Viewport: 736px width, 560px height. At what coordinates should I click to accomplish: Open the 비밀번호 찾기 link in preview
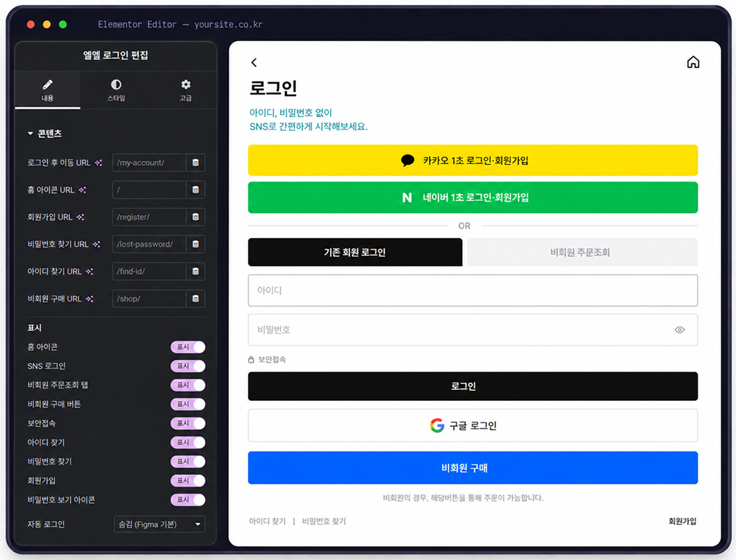(324, 522)
